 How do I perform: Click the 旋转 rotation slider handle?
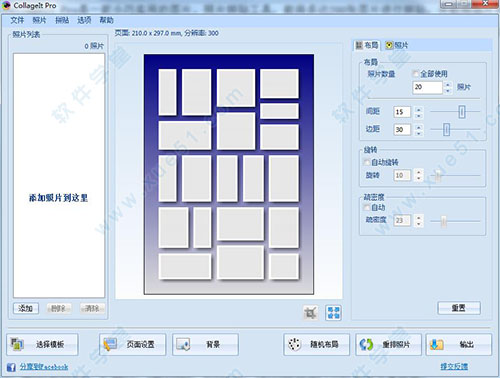[438, 175]
